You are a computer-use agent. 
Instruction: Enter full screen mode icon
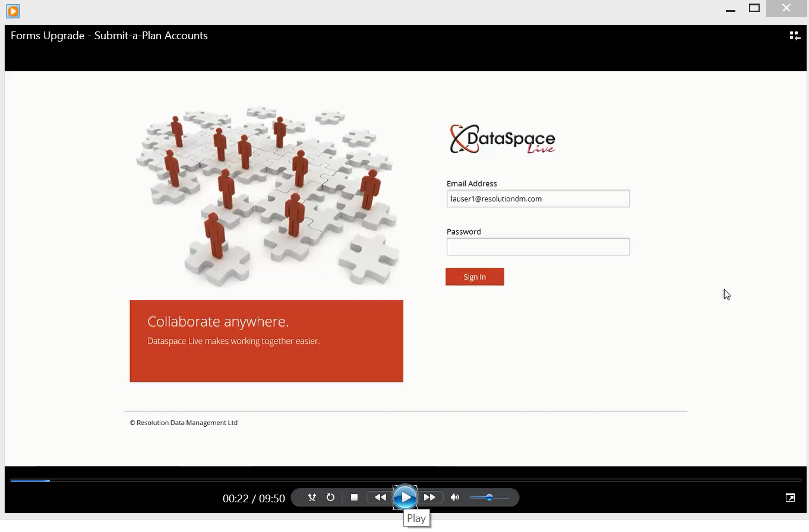pyautogui.click(x=790, y=498)
